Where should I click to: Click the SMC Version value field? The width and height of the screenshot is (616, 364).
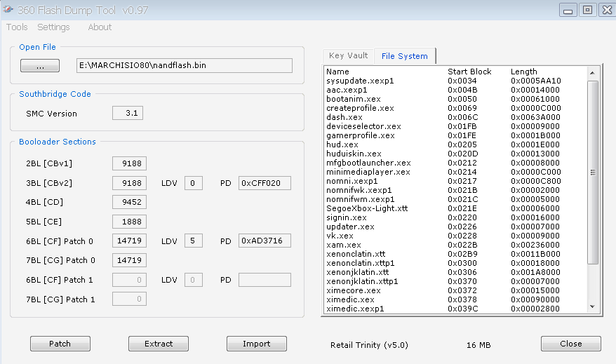(x=128, y=113)
